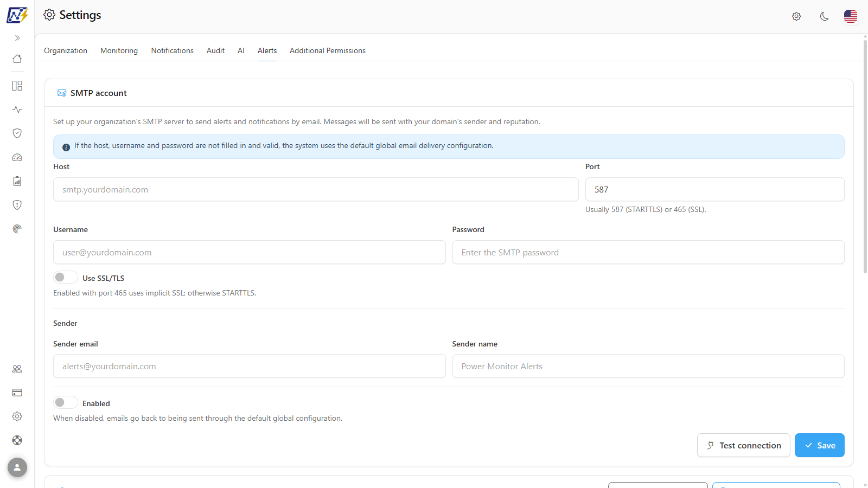
Task: Open the activity pulse icon in sidebar
Action: point(17,110)
